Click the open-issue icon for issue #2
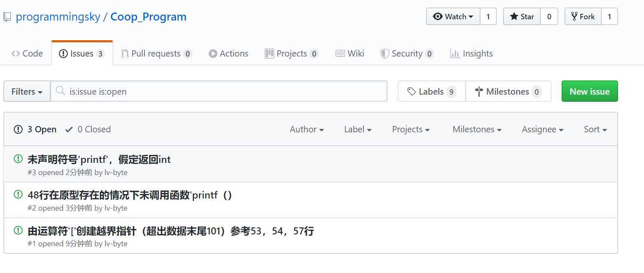Screen dimensions: 644x273 (18, 194)
